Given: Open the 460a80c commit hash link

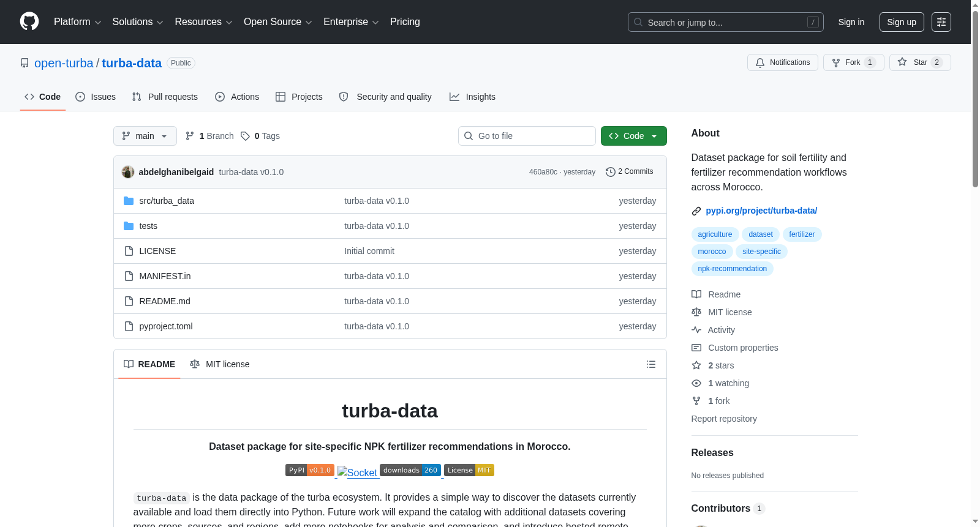Looking at the screenshot, I should click(543, 172).
